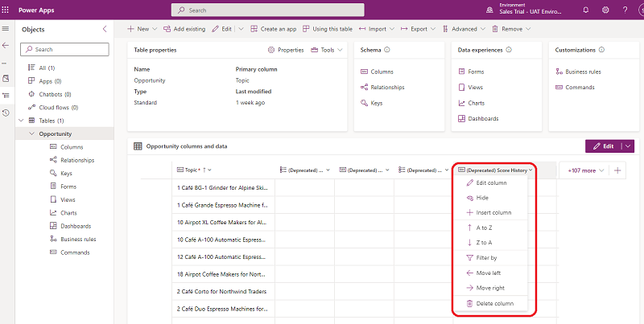Open table Properties
Screen dimensions: 644x324
coord(286,50)
